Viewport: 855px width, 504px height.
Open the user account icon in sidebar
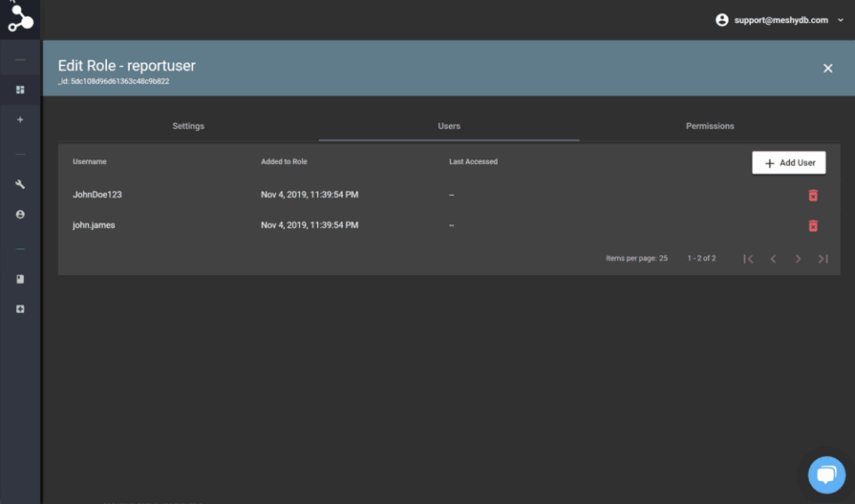tap(20, 215)
